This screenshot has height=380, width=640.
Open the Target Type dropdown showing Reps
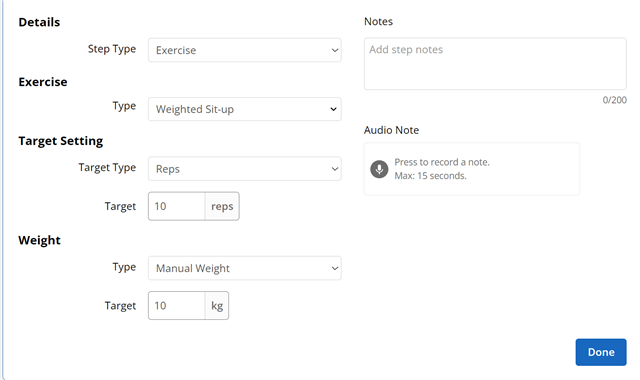pyautogui.click(x=244, y=169)
